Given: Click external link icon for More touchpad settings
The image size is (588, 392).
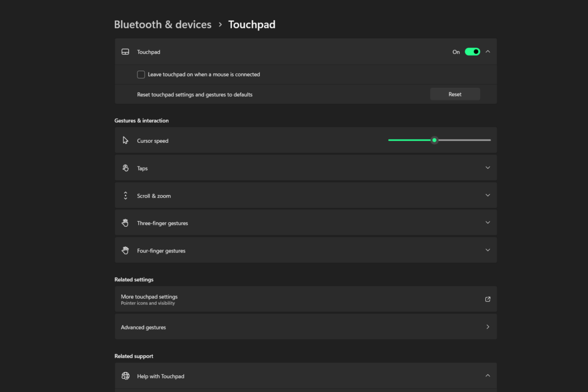Looking at the screenshot, I should 488,299.
